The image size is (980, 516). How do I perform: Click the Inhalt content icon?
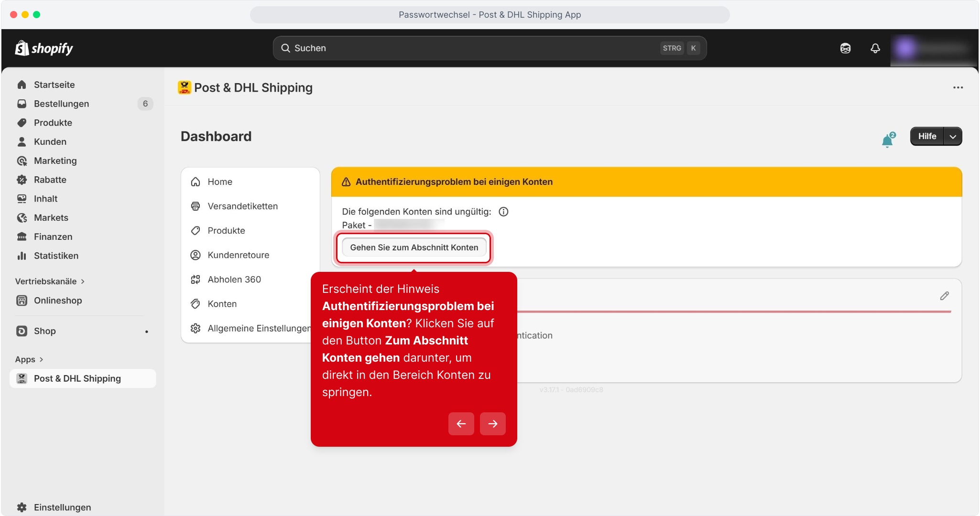pyautogui.click(x=22, y=199)
